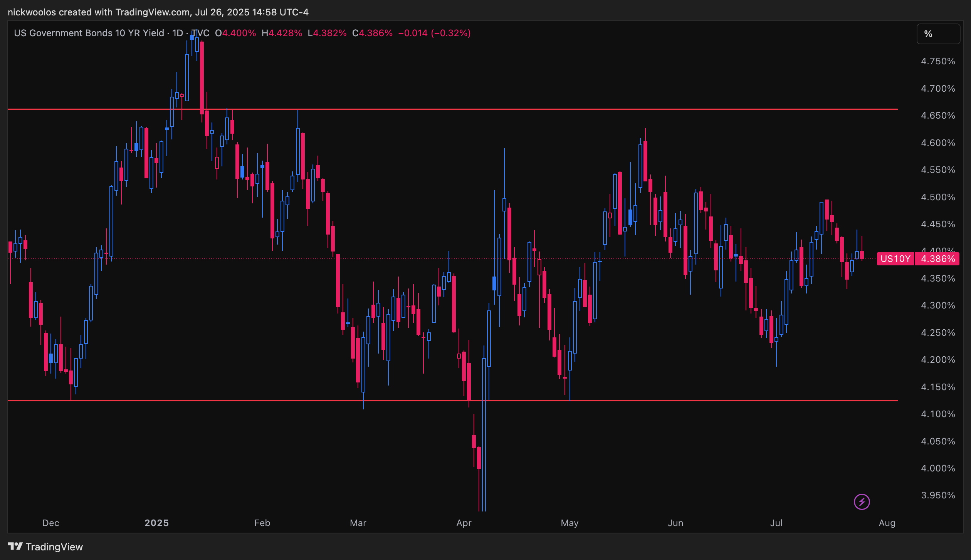Click the Aug label on time axis
Screen dimensions: 971x560
[x=887, y=523]
